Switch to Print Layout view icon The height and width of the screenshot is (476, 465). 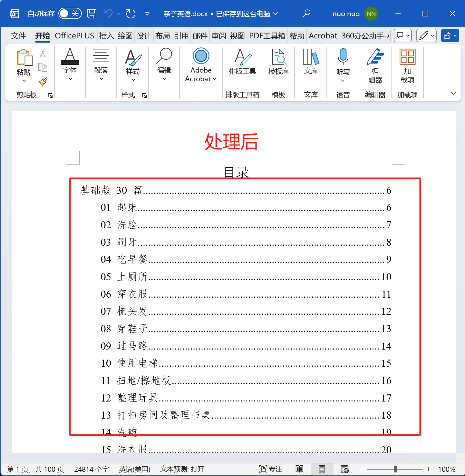tap(322, 469)
